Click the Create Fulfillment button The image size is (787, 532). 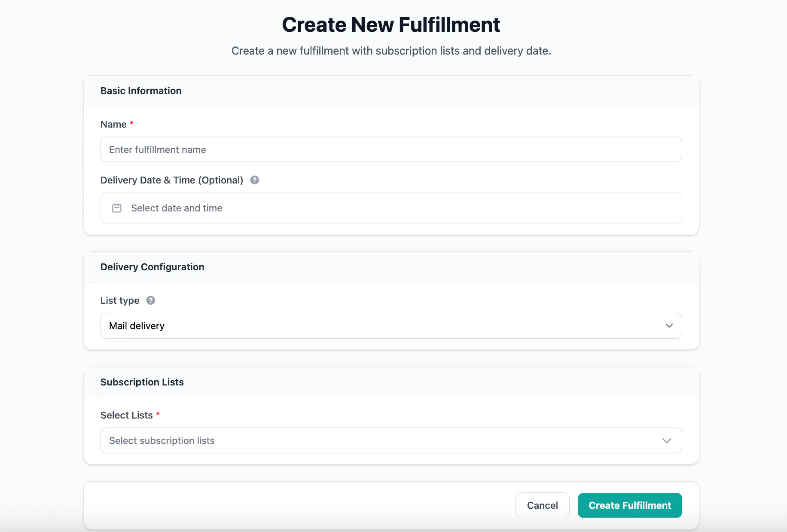coord(630,505)
